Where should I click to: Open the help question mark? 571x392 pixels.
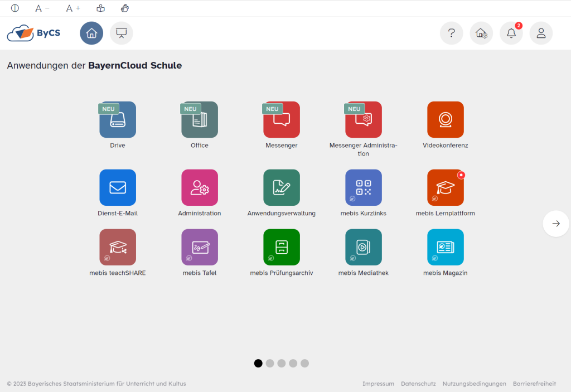452,33
